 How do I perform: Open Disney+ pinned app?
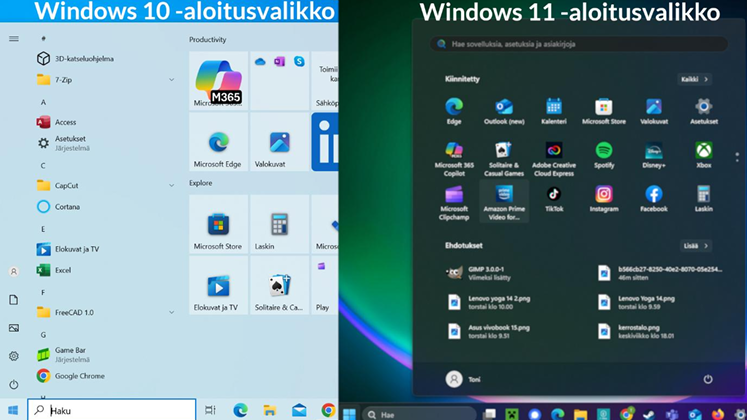coord(654,155)
